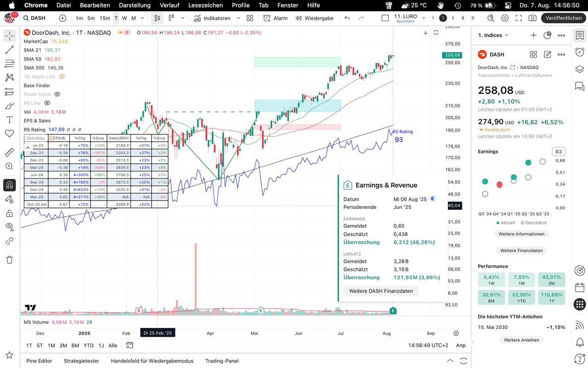Viewport: 588px width, 368px height.
Task: Select the trend line drawing tool
Action: click(x=10, y=50)
